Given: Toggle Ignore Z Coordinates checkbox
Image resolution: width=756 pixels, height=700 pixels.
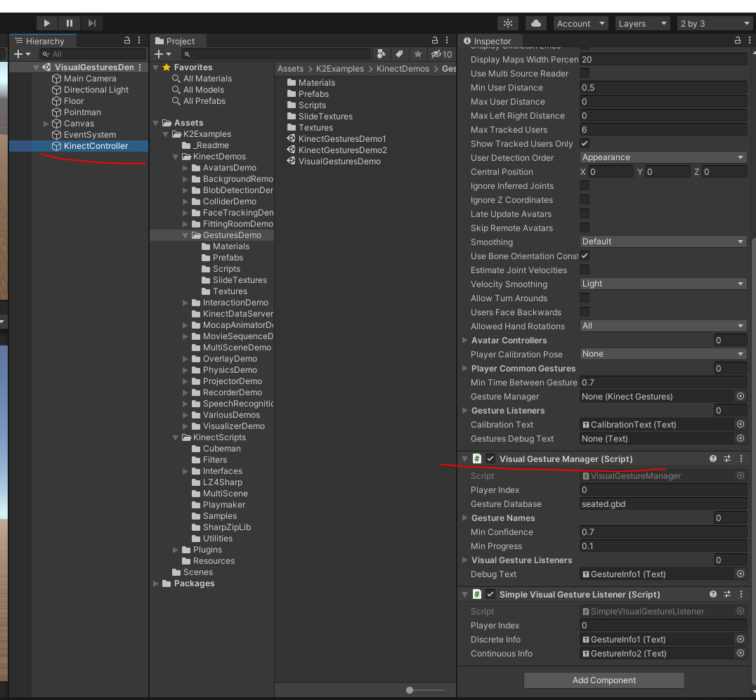Looking at the screenshot, I should point(585,199).
